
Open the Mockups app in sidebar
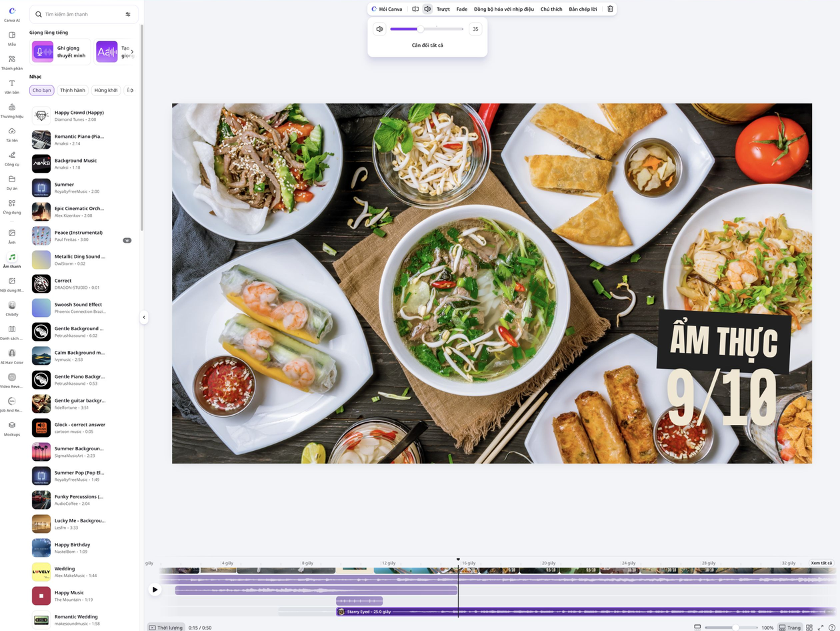click(12, 428)
